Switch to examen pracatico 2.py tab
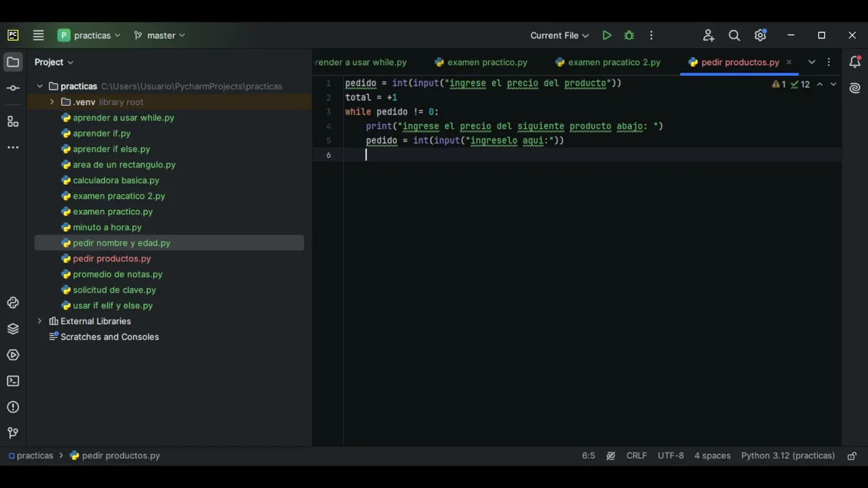This screenshot has width=868, height=488. pos(608,62)
